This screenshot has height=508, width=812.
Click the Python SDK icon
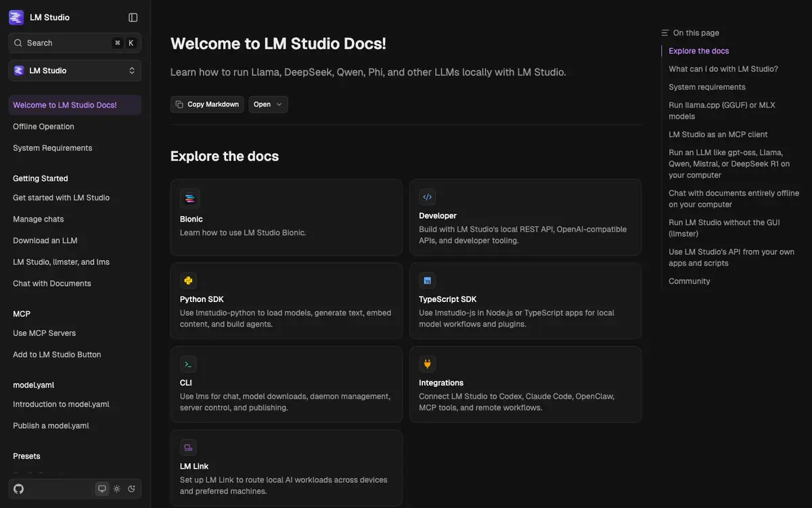tap(188, 280)
